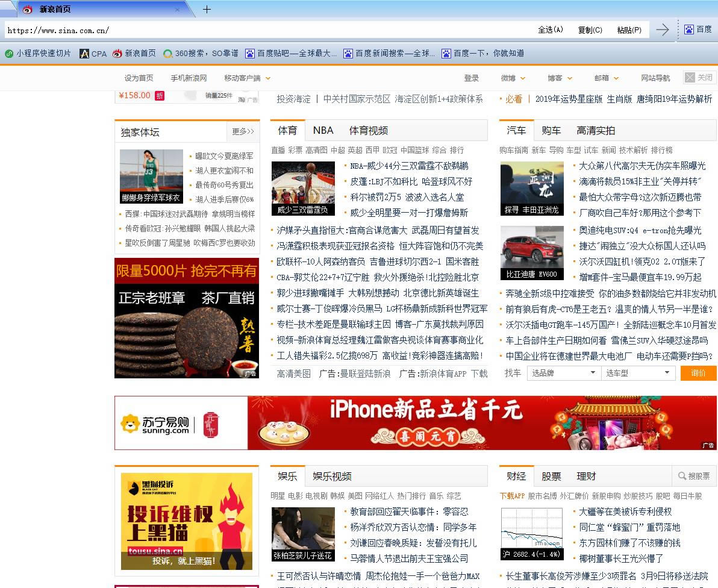
Task: Open headline 科尔被罚2万5 波波入选名人堂
Action: point(407,197)
